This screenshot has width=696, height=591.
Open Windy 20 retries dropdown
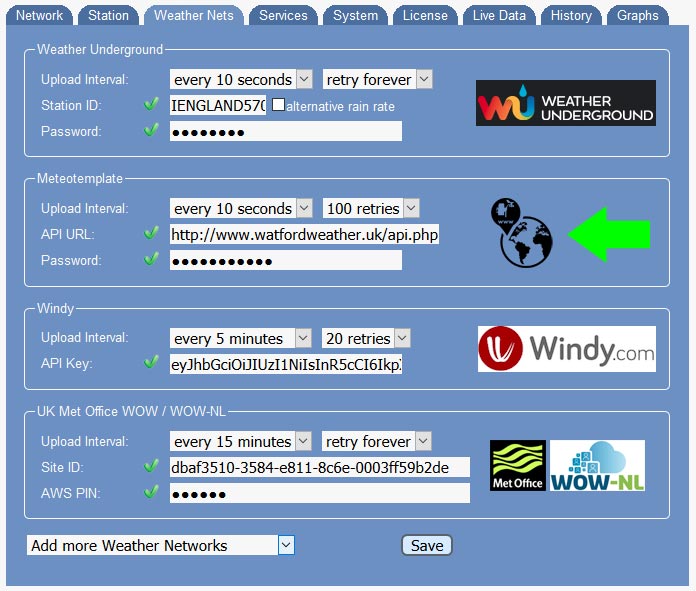tap(366, 338)
